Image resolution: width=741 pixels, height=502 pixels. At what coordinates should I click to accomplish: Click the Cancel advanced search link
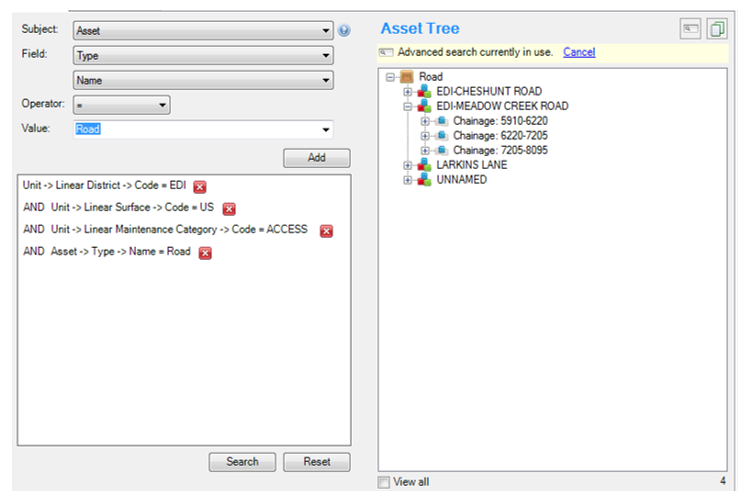pos(579,52)
